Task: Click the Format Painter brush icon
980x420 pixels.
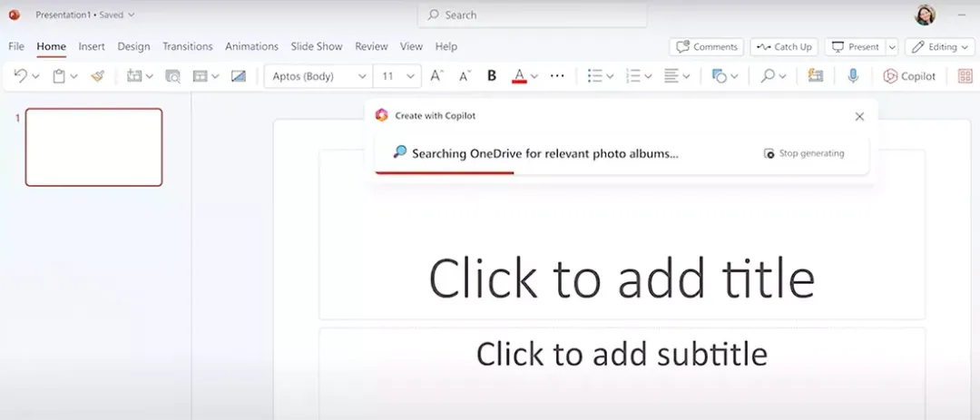Action: tap(97, 76)
